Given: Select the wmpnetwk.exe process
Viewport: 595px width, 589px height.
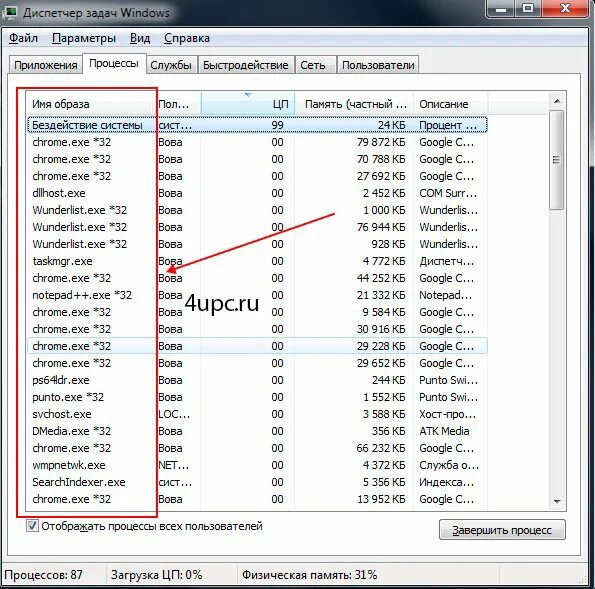Looking at the screenshot, I should (x=257, y=465).
